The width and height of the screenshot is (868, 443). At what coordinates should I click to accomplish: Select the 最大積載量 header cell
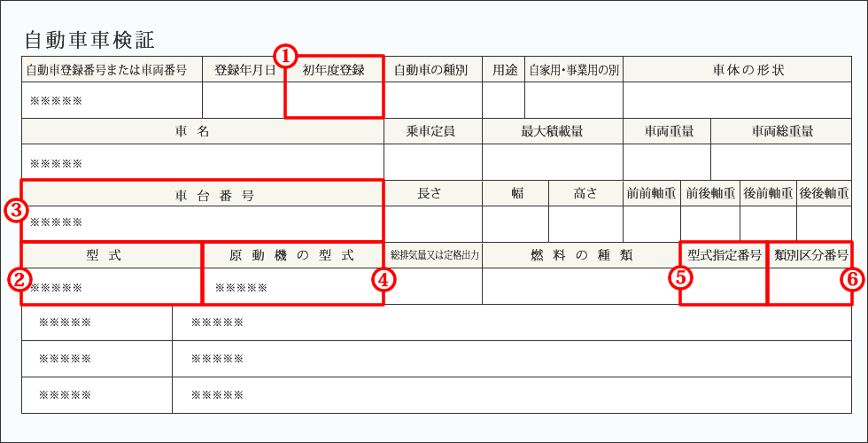pyautogui.click(x=552, y=131)
